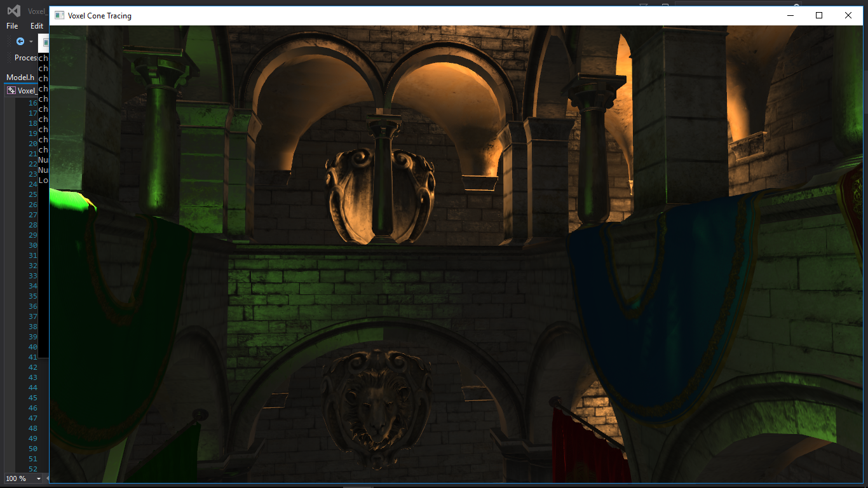Select the Voxel_ document tab

tap(27, 90)
